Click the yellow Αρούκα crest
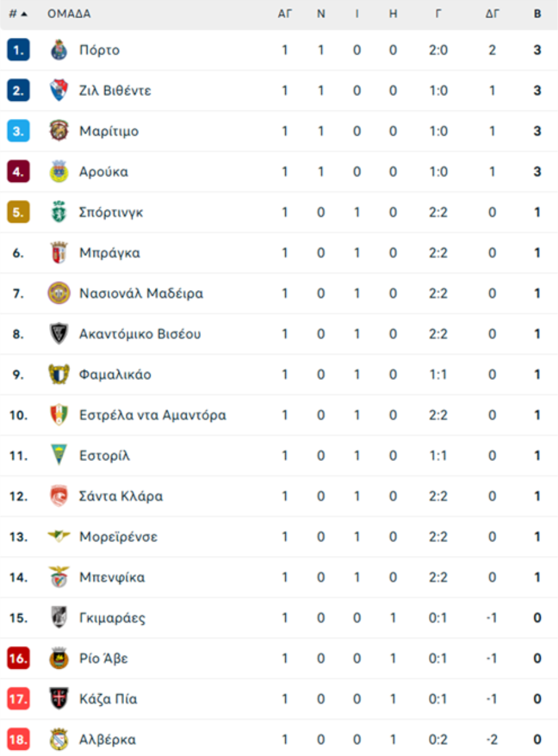558x756 pixels. (59, 172)
